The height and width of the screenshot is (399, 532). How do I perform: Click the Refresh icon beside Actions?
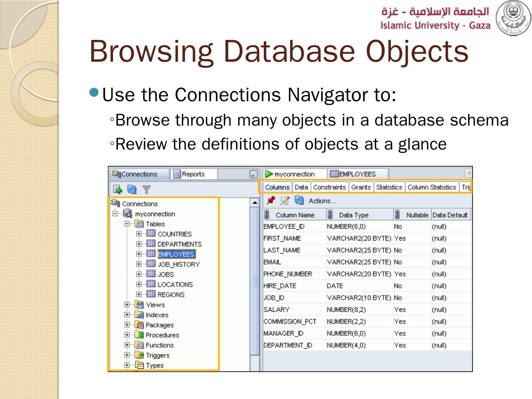pos(299,201)
